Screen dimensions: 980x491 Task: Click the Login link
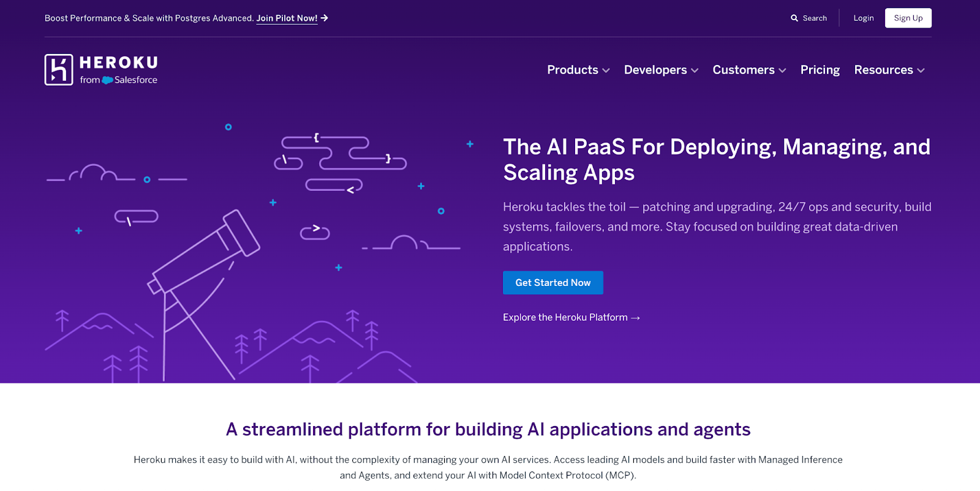coord(863,18)
